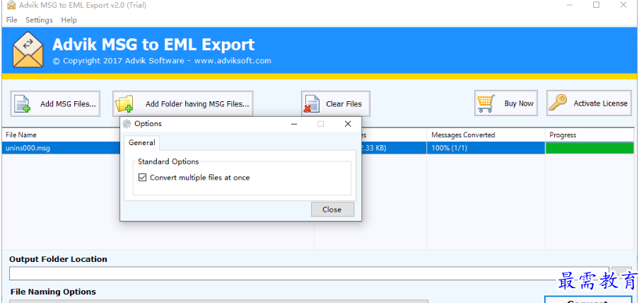
Task: Click the Clear Files button
Action: (336, 103)
